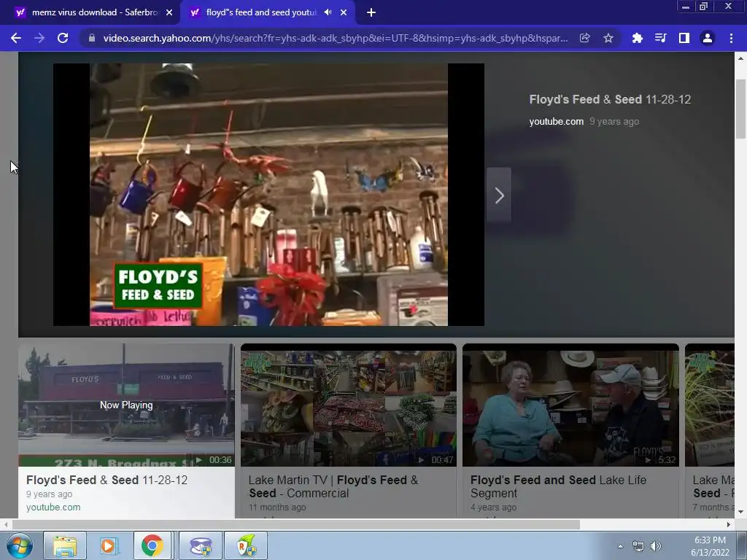
Task: Click the horizontal scrollbar left arrow
Action: coord(5,524)
